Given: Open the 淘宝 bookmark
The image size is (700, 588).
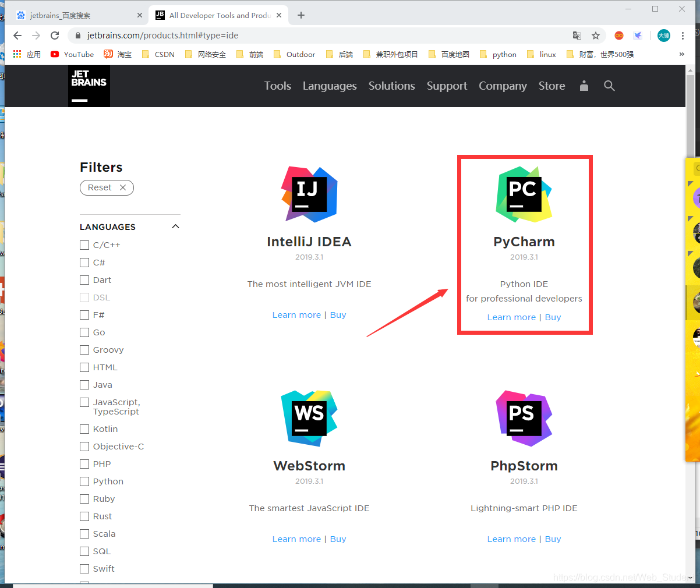Looking at the screenshot, I should 118,54.
